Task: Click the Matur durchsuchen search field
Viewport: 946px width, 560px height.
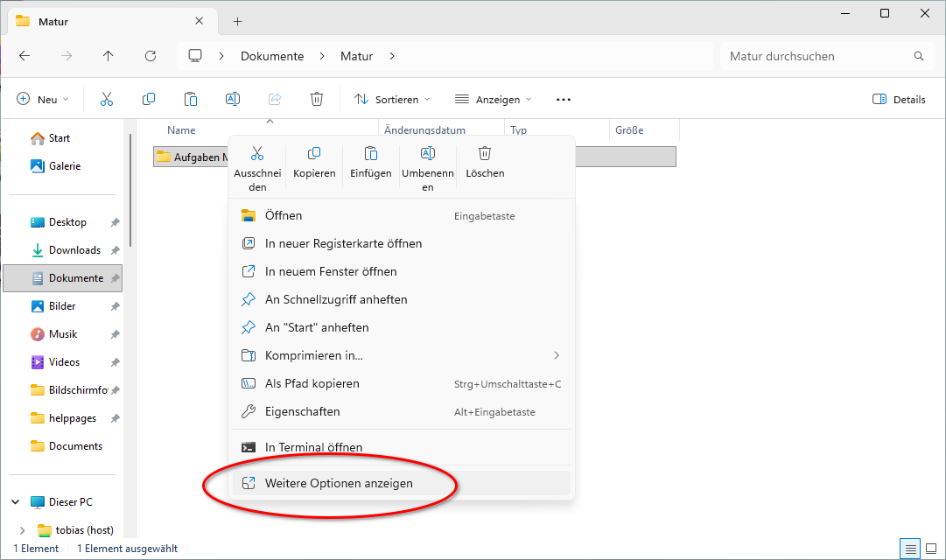Action: point(814,56)
